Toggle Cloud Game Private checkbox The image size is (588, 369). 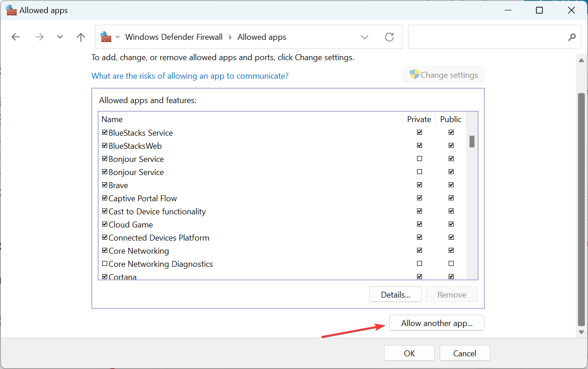[x=419, y=224]
